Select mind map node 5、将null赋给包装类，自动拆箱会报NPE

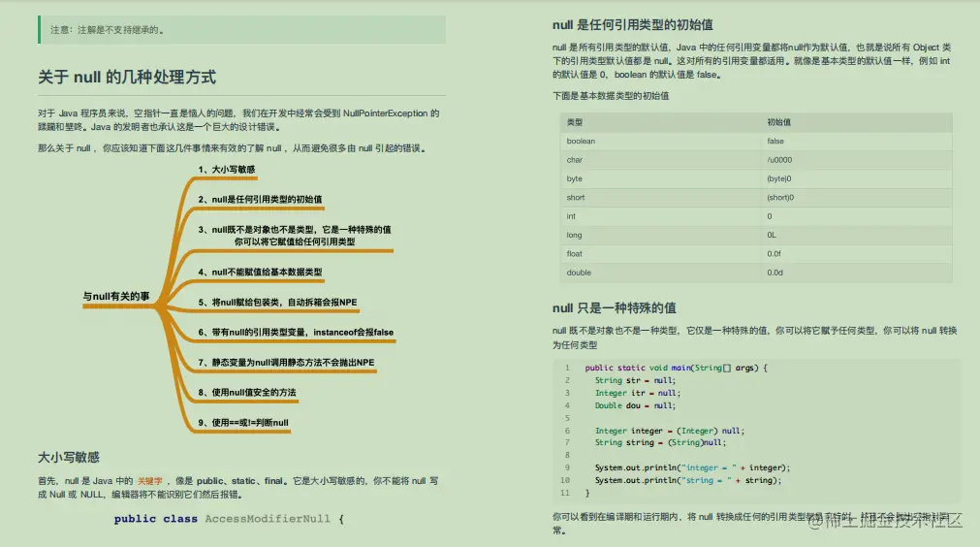coord(277,302)
